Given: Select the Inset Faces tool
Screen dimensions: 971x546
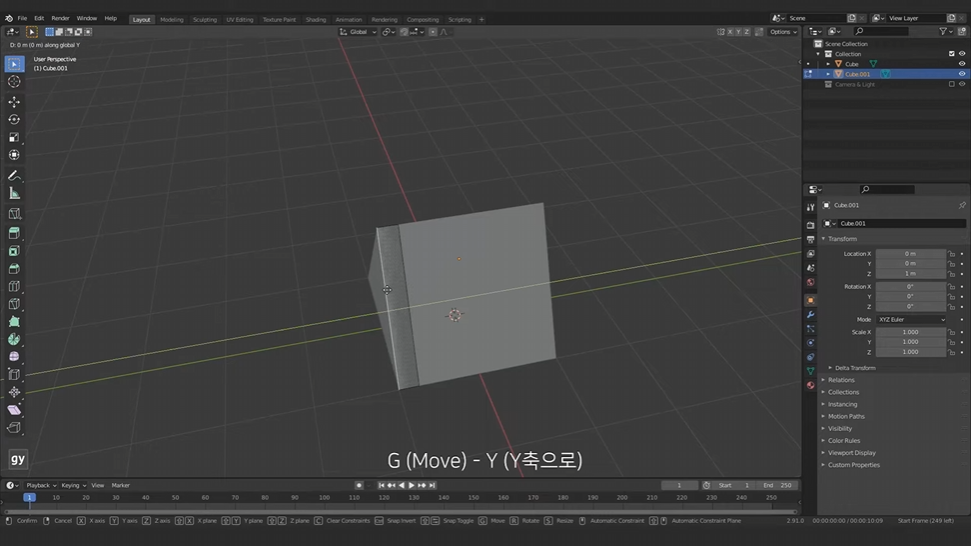Looking at the screenshot, I should tap(14, 251).
